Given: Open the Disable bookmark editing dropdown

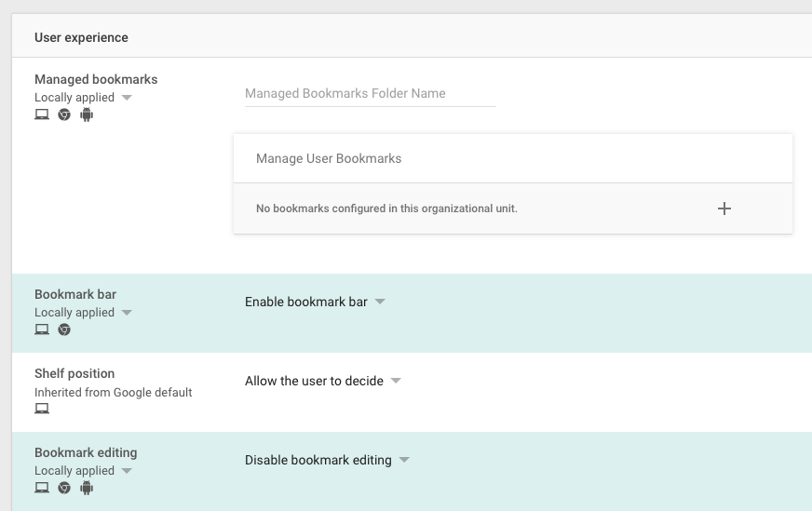Looking at the screenshot, I should [x=327, y=460].
